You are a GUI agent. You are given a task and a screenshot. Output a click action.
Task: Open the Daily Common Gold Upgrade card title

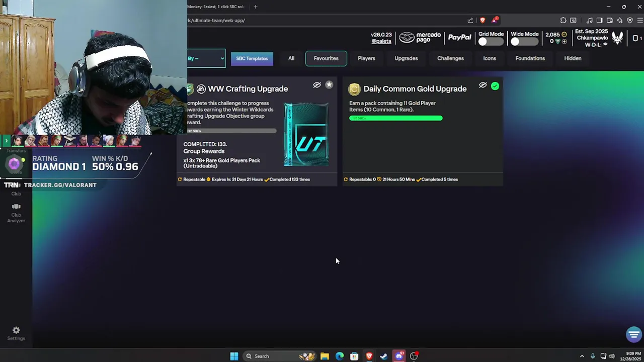(415, 89)
